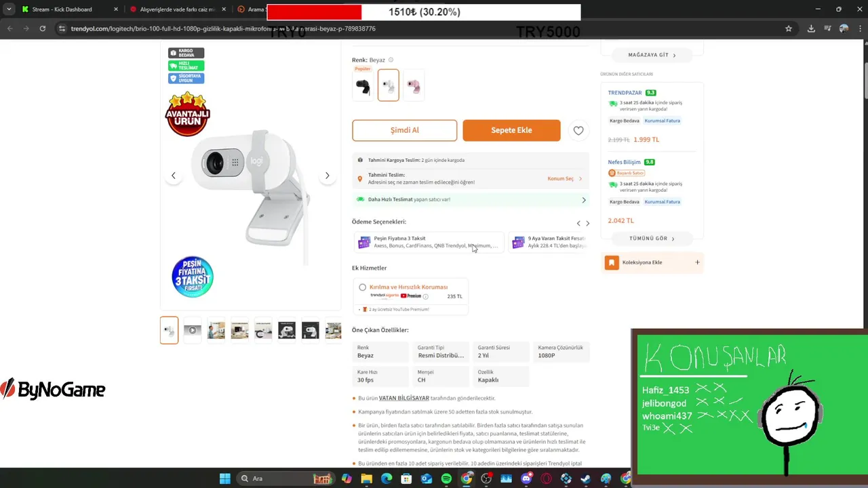Image resolution: width=868 pixels, height=488 pixels.
Task: Click Sepete Ekle add to cart
Action: click(511, 130)
